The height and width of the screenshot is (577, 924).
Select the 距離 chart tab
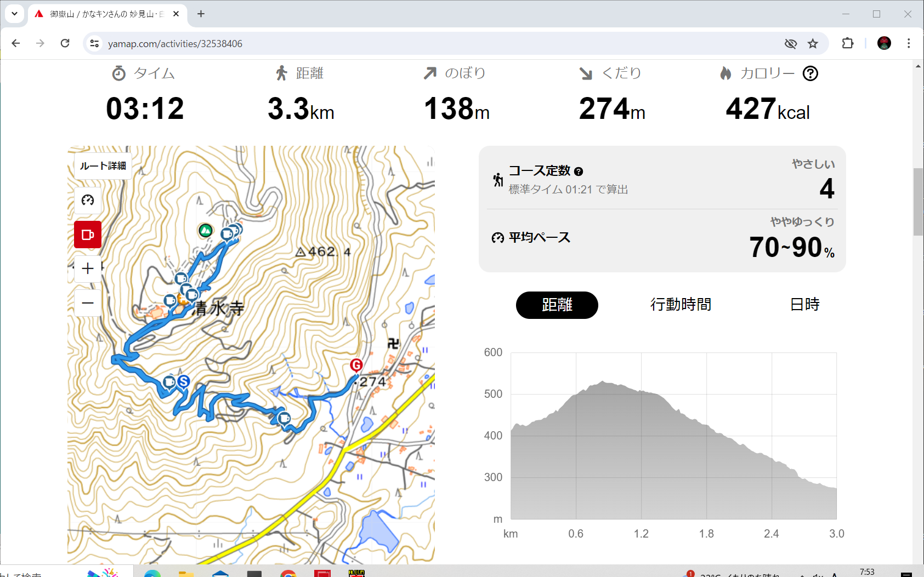coord(557,305)
